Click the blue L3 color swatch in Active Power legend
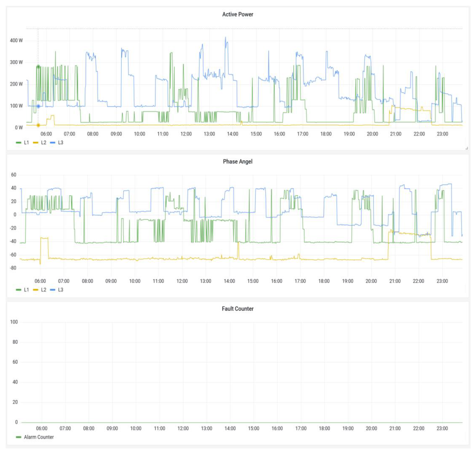Viewport: 476px width, 454px height. pyautogui.click(x=53, y=143)
